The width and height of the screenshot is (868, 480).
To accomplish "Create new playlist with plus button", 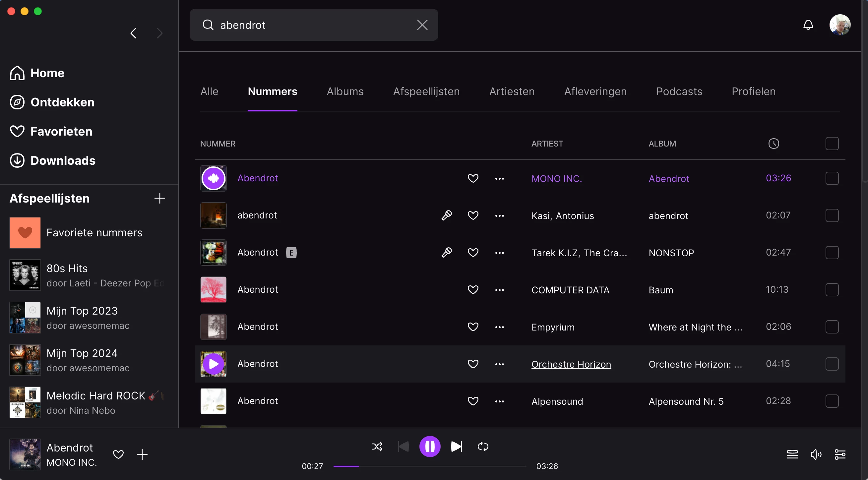I will point(160,198).
